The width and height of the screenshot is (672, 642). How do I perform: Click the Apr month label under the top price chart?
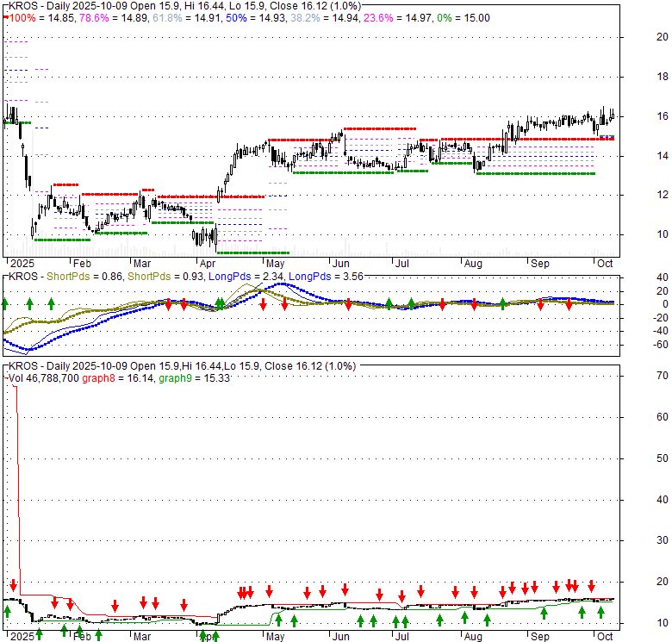[x=208, y=264]
